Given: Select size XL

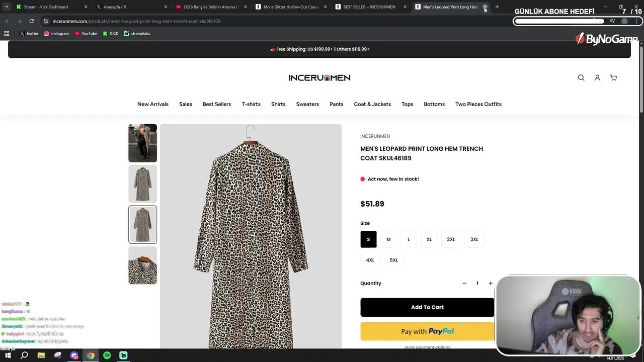Looking at the screenshot, I should [429, 239].
